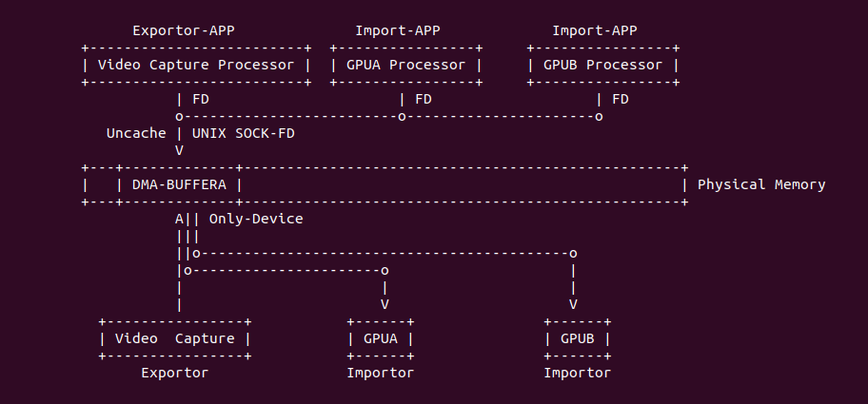Viewport: 868px width, 404px height.
Task: Click FD label under GPUA Processor
Action: tap(423, 99)
